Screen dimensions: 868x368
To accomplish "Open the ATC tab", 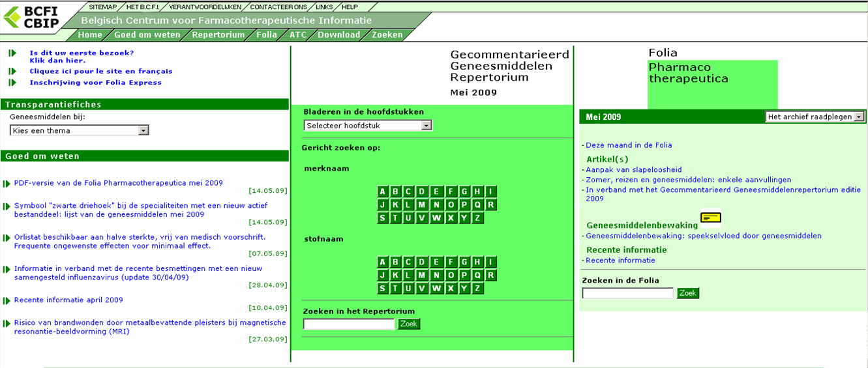I will 298,35.
